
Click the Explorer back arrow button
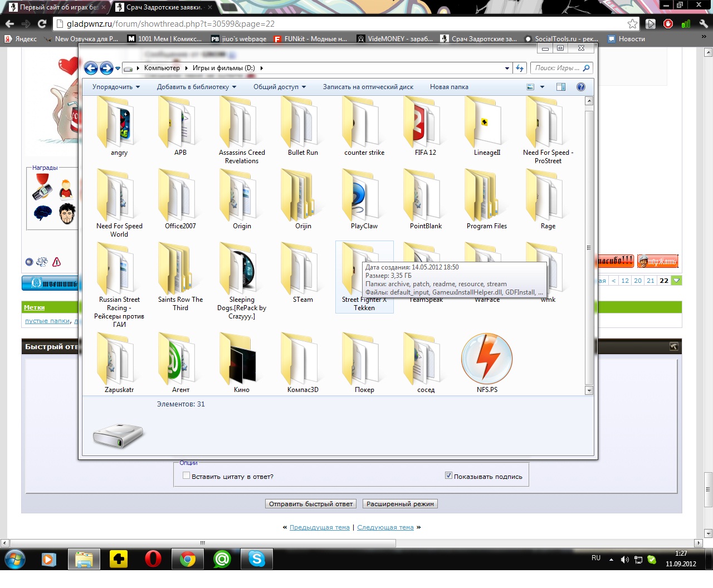tap(91, 68)
